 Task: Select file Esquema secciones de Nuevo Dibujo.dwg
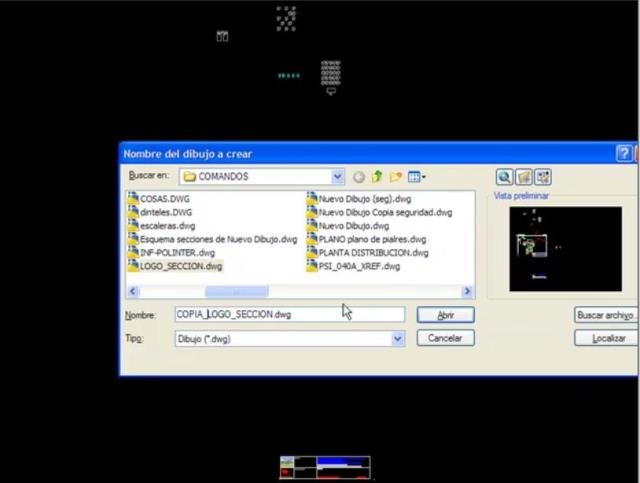(218, 239)
